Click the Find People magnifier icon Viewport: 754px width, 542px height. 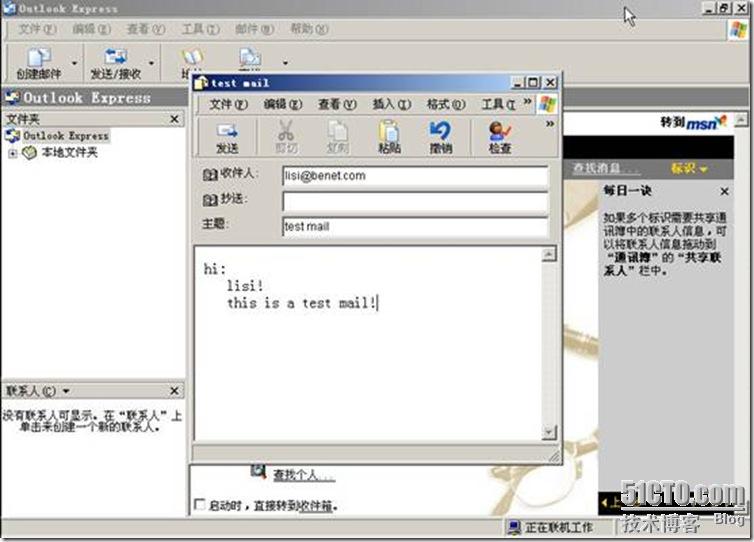(258, 471)
